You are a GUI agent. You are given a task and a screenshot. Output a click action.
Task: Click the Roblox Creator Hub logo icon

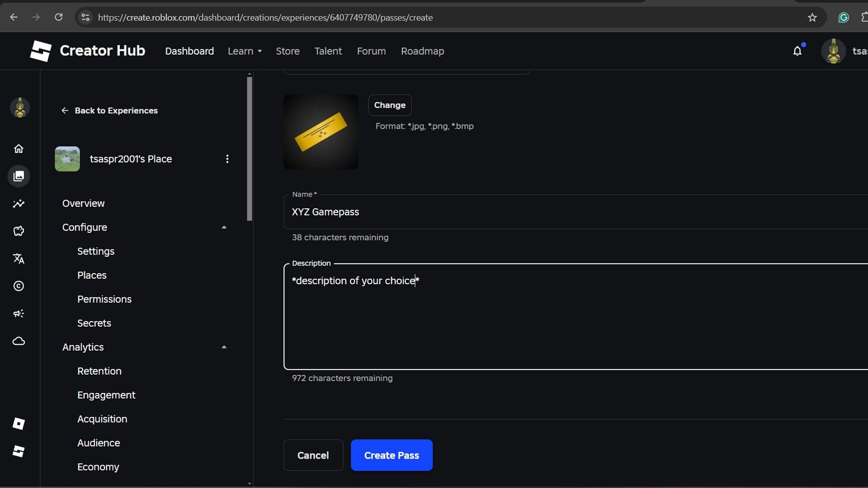click(41, 51)
